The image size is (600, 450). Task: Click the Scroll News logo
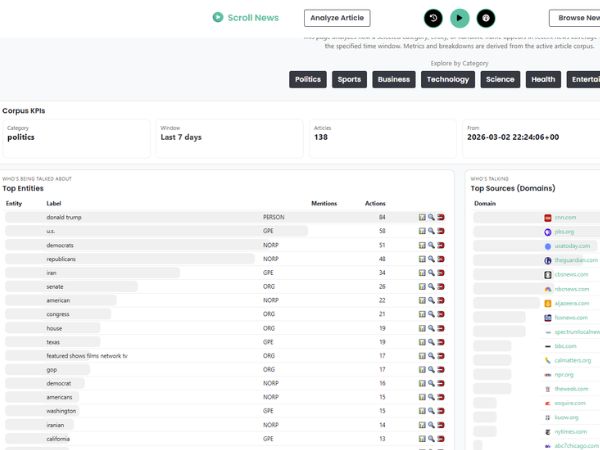tap(246, 18)
